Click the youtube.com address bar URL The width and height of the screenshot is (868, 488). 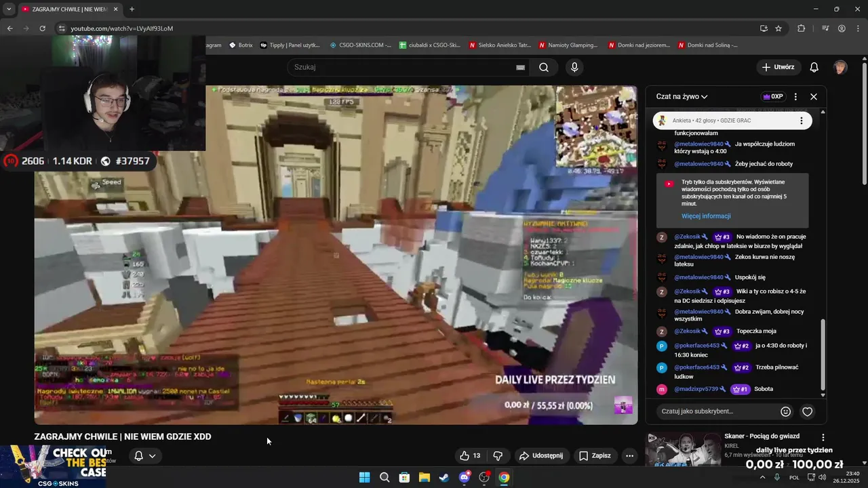[122, 28]
